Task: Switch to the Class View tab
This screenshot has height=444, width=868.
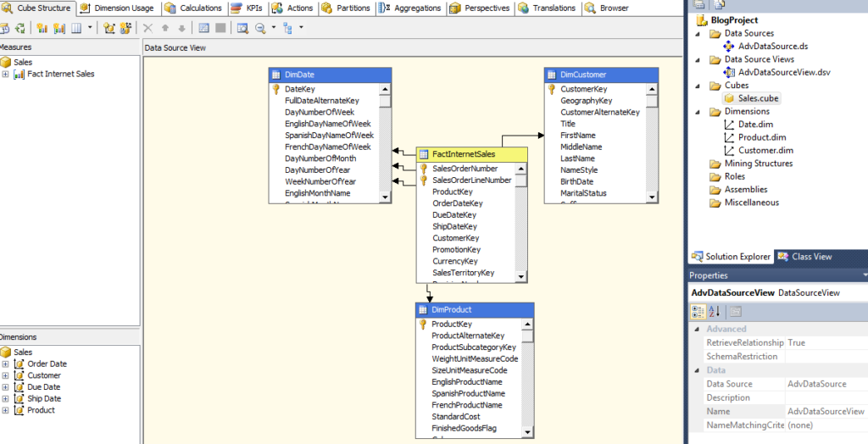Action: (805, 257)
